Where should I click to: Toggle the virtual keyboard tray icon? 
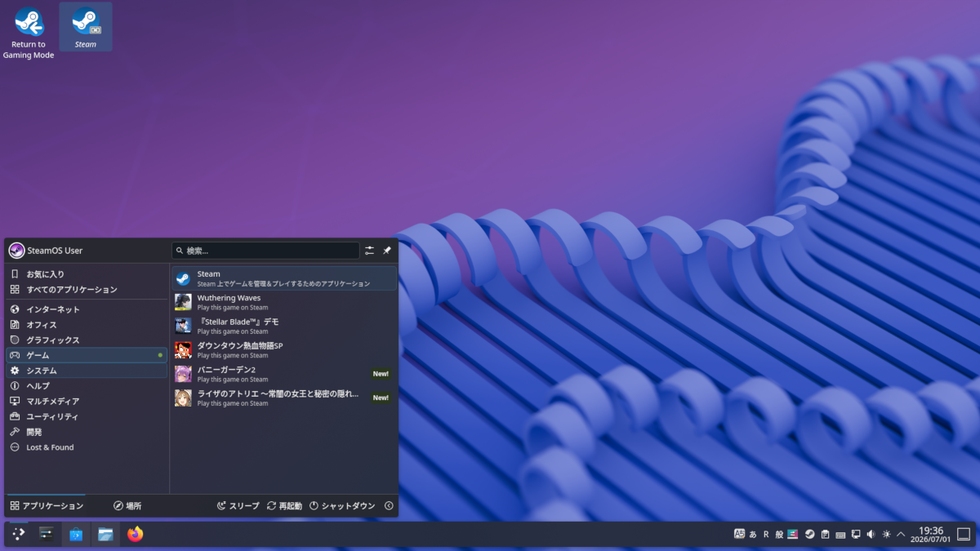[840, 534]
